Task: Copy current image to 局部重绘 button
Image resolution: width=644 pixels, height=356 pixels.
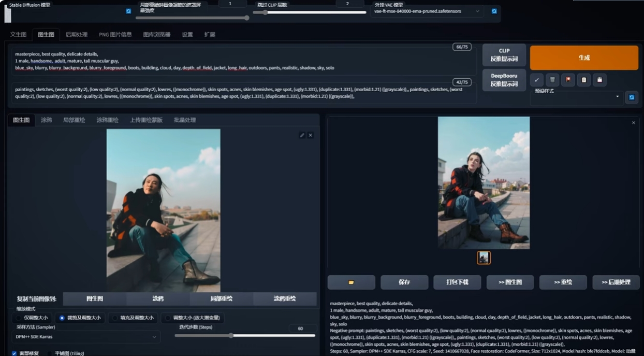Action: (222, 299)
